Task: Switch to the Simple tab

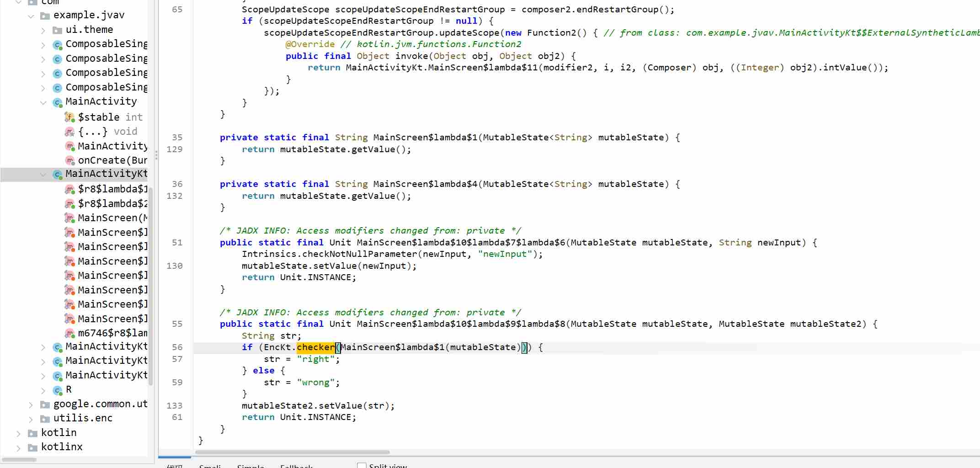Action: 250,466
